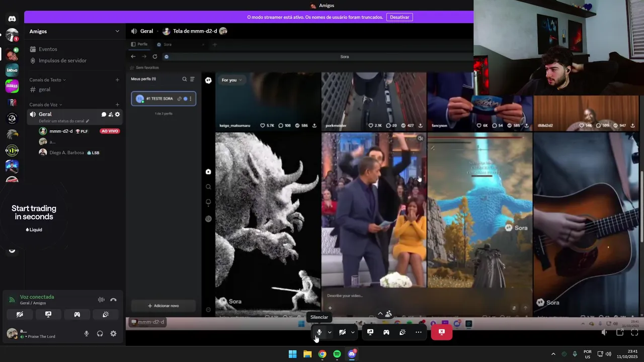Open camera options dropdown arrow

(x=353, y=332)
